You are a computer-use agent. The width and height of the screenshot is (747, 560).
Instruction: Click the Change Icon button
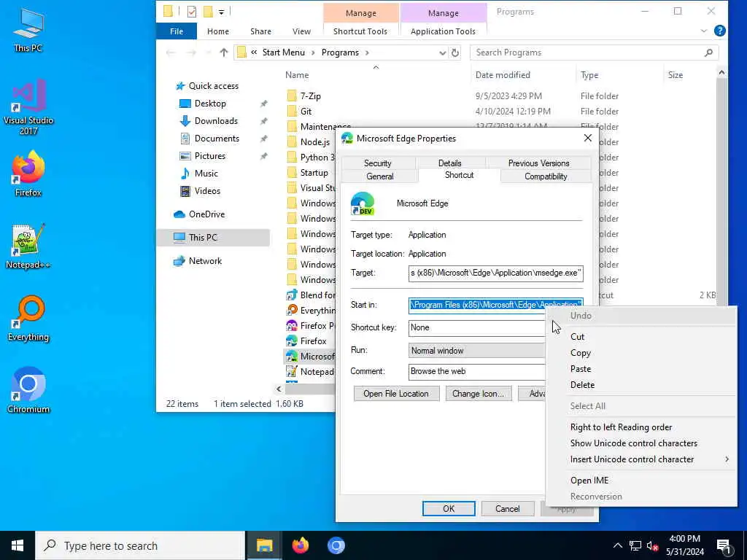click(479, 394)
